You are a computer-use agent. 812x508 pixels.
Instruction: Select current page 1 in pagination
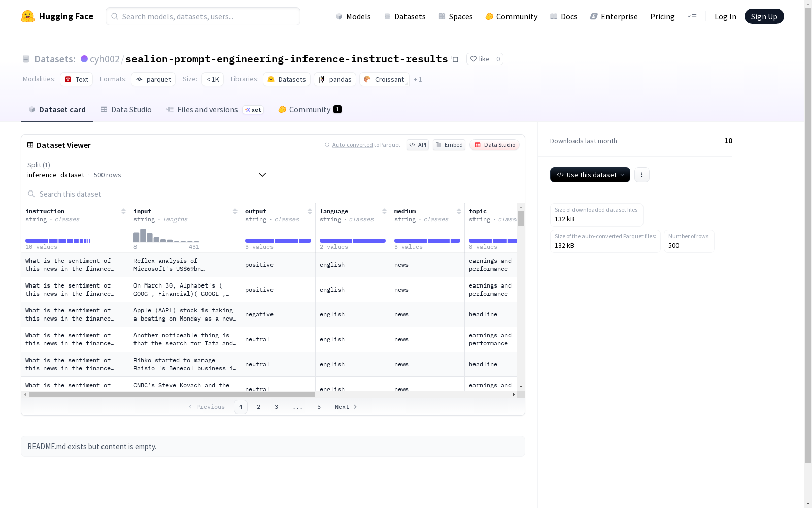click(x=241, y=407)
